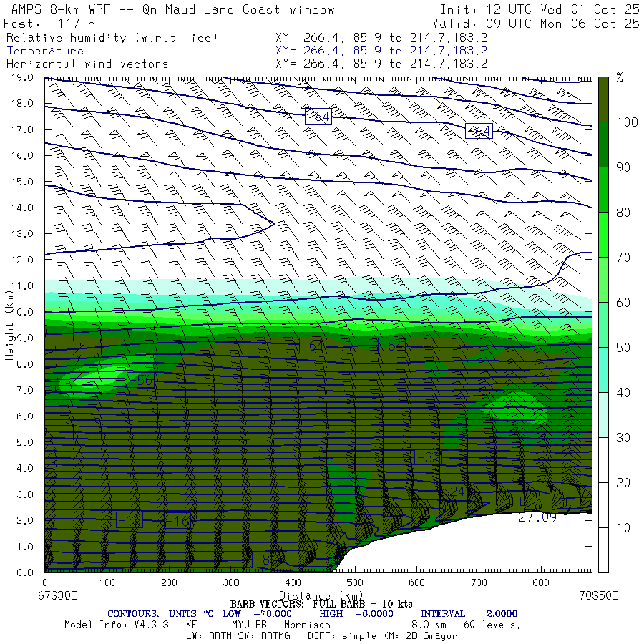Image resolution: width=644 pixels, height=644 pixels.
Task: Click the 90–100% dark green legend band
Action: pos(603,145)
